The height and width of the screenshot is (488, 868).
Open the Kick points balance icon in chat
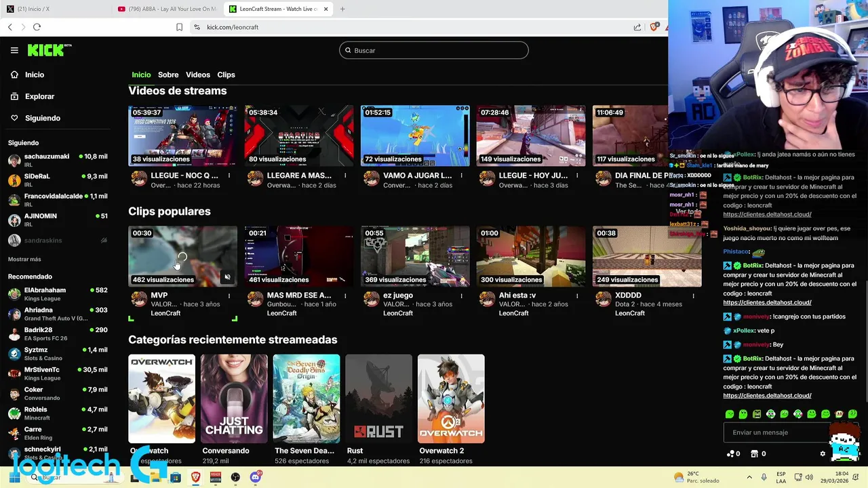(732, 453)
